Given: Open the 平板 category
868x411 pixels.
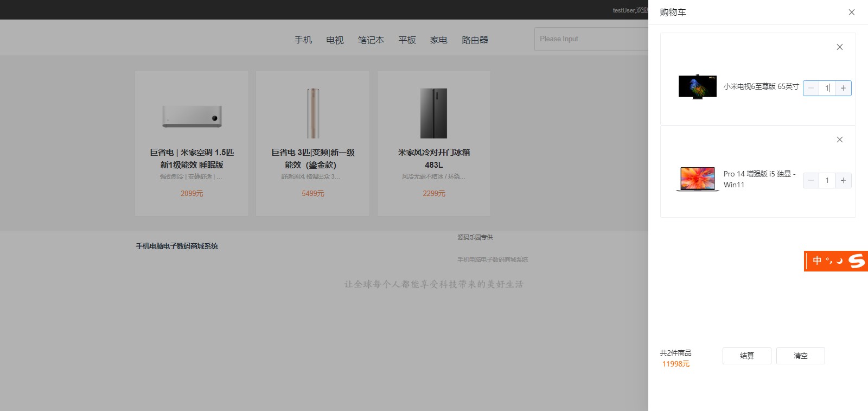Looking at the screenshot, I should coord(407,40).
